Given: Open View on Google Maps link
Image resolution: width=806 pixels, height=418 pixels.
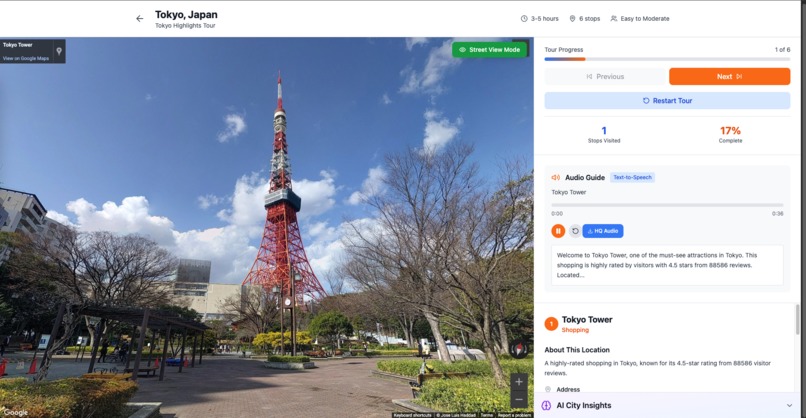Looking at the screenshot, I should (x=26, y=59).
